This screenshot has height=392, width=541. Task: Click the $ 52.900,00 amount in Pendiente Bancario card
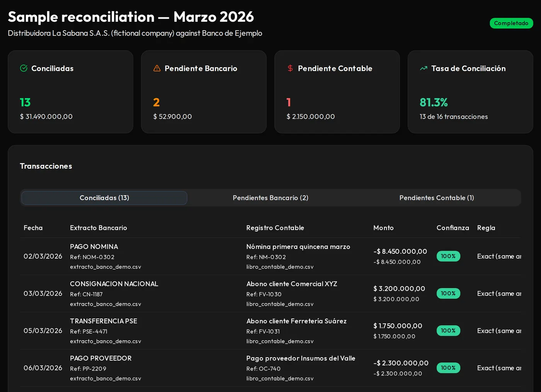[x=173, y=117]
